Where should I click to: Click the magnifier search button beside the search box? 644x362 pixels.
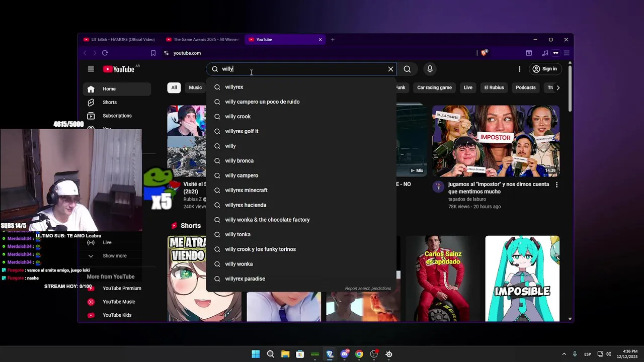pos(407,69)
